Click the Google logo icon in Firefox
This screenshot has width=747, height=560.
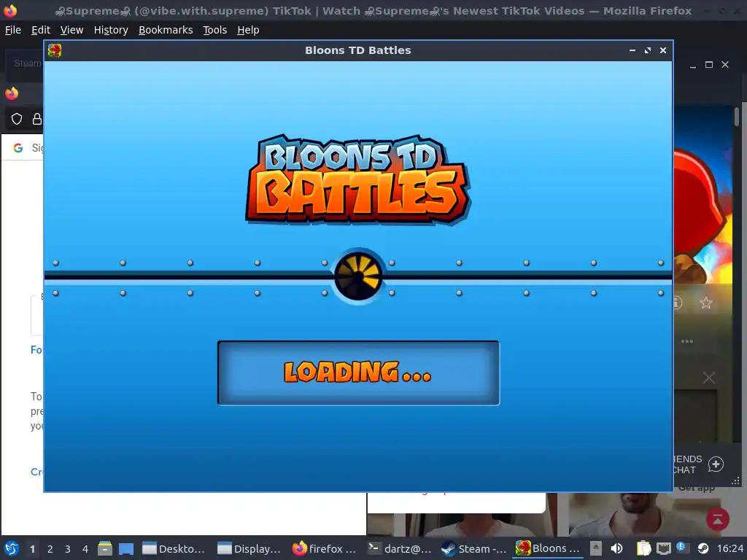pyautogui.click(x=18, y=148)
